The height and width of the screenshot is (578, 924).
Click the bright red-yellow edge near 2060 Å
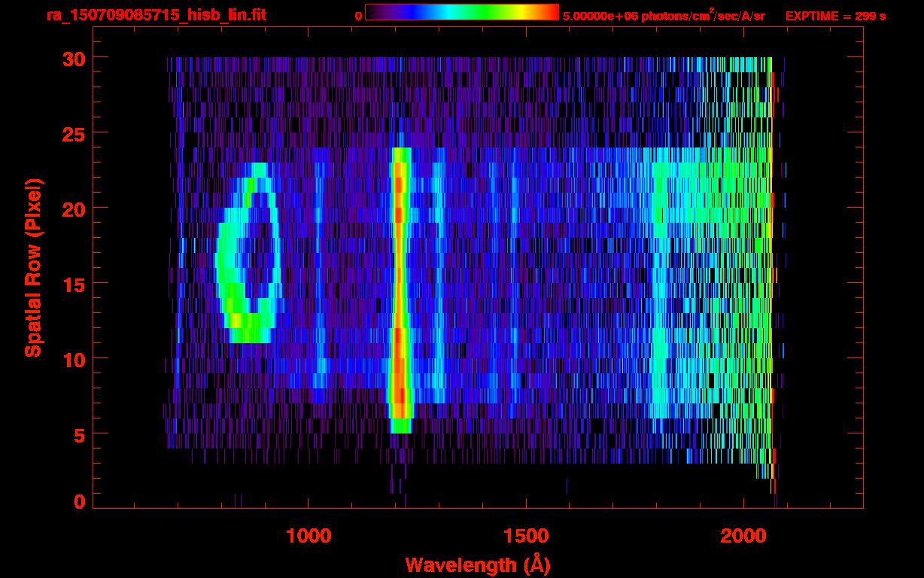point(772,275)
